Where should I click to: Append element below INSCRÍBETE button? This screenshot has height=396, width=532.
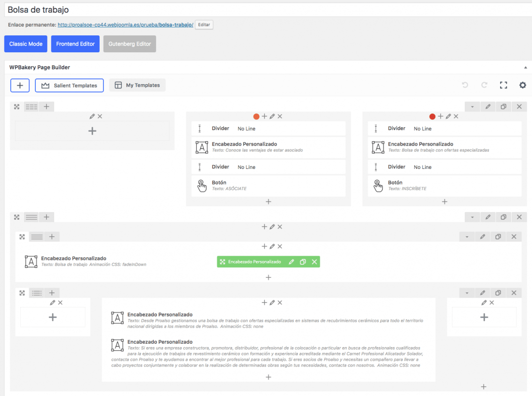click(444, 202)
